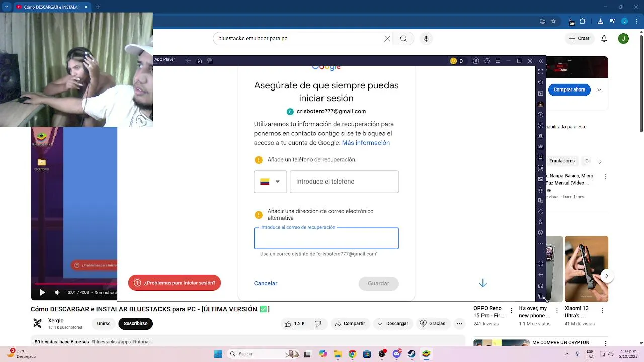Click BlueStacks rotate screen icon
644x362 pixels.
541,201
